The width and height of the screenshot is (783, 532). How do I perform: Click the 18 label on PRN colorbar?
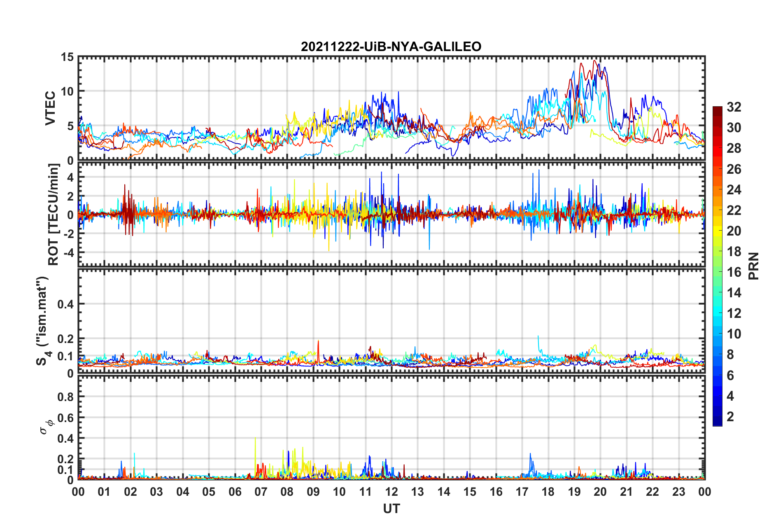click(734, 252)
